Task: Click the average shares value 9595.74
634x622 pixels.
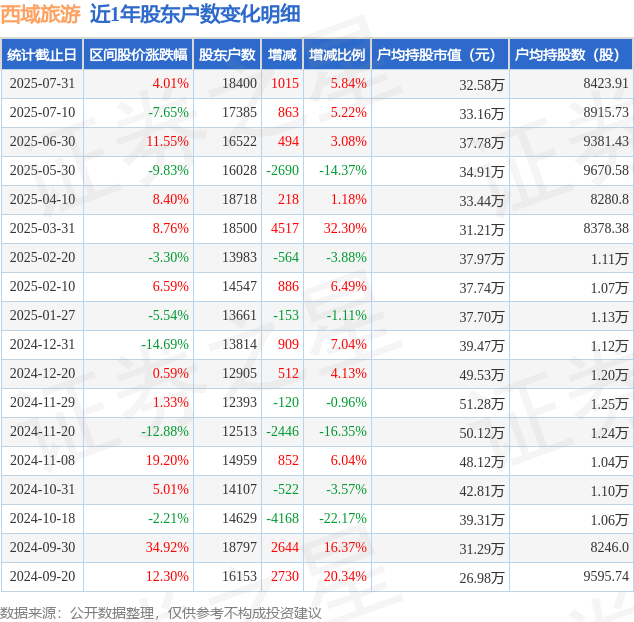Action: (x=606, y=576)
